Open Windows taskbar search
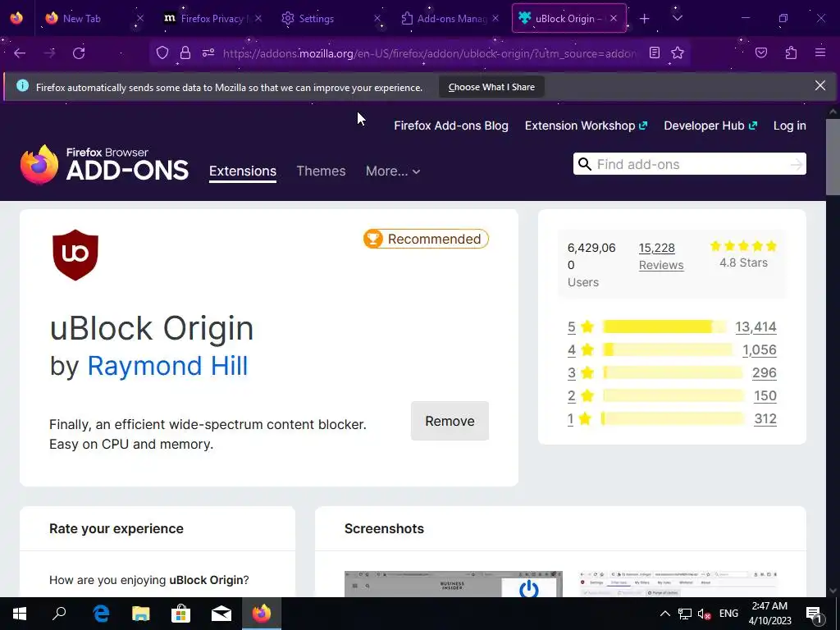The image size is (840, 630). (59, 614)
